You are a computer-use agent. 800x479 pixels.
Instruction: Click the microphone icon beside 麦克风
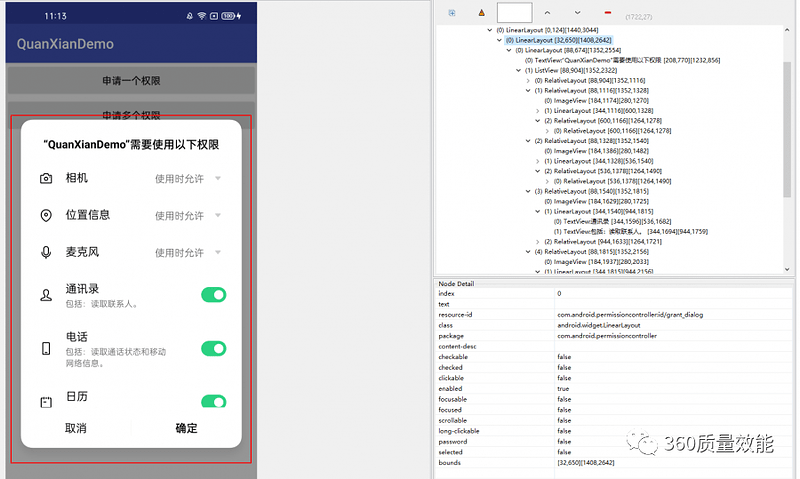click(46, 253)
